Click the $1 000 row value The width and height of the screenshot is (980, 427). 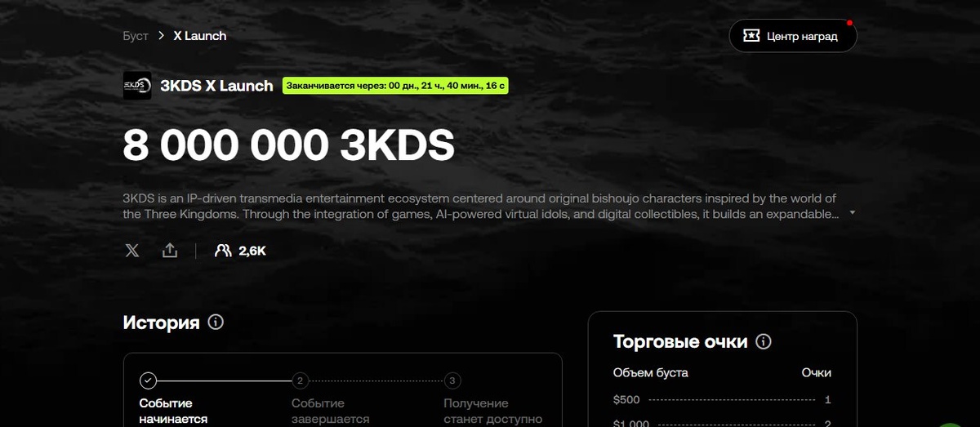[631, 423]
